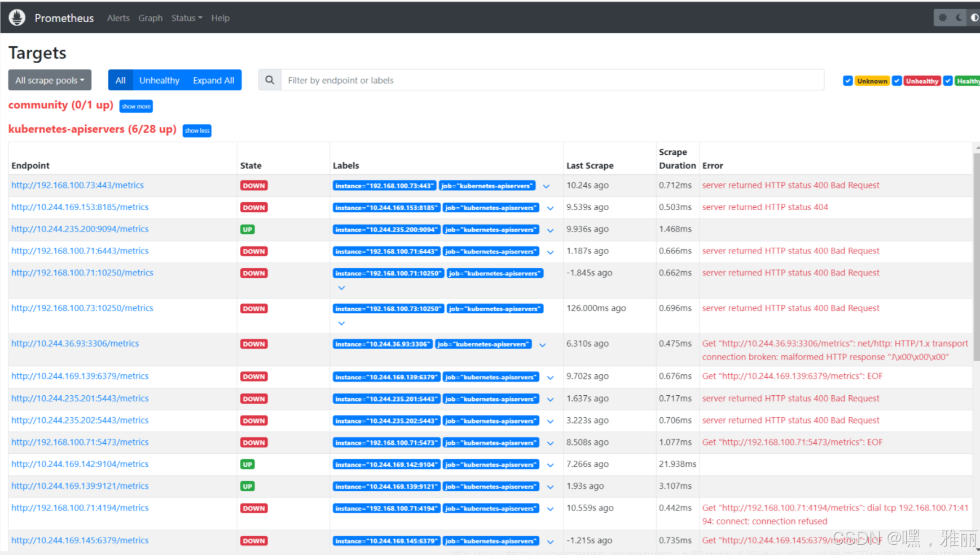Click the Endpoint column header
Image resolution: width=980 pixels, height=555 pixels.
tap(30, 165)
